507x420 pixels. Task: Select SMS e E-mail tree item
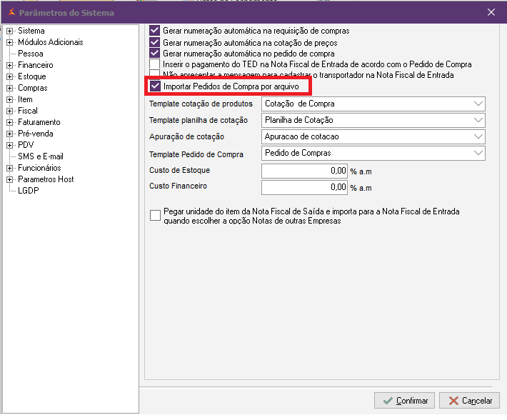[41, 156]
